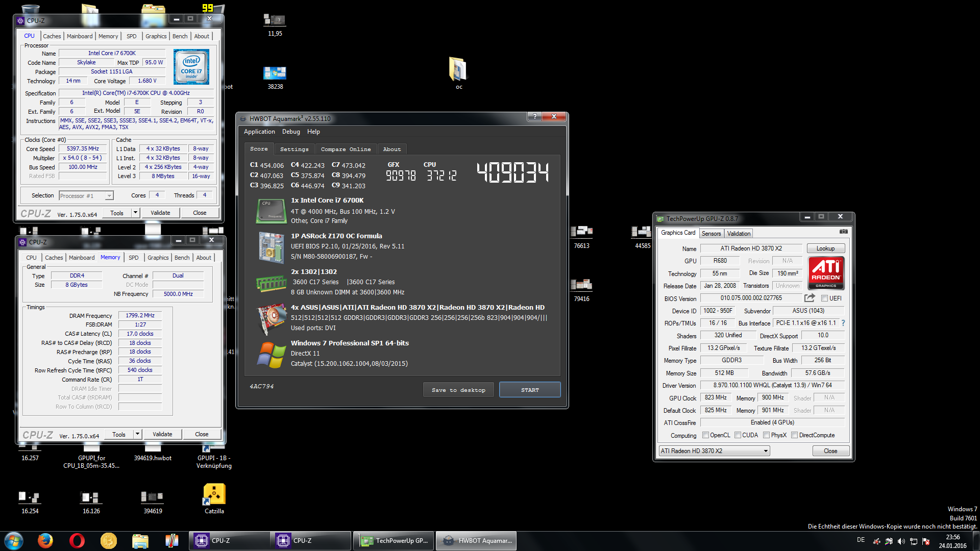Open Mainboard tab in top CPU-Z window
This screenshot has width=980, height=551.
80,36
